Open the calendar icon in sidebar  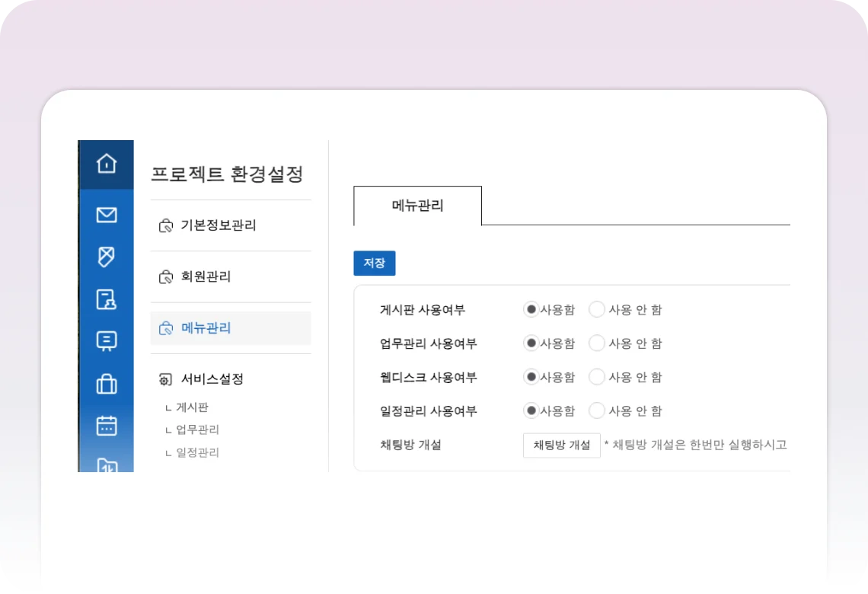click(107, 426)
